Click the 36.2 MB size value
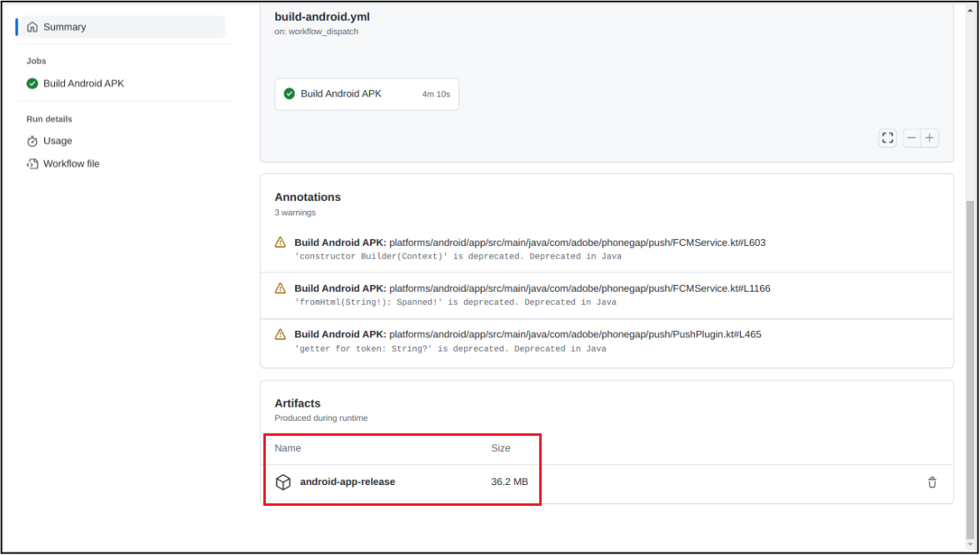 (x=509, y=482)
